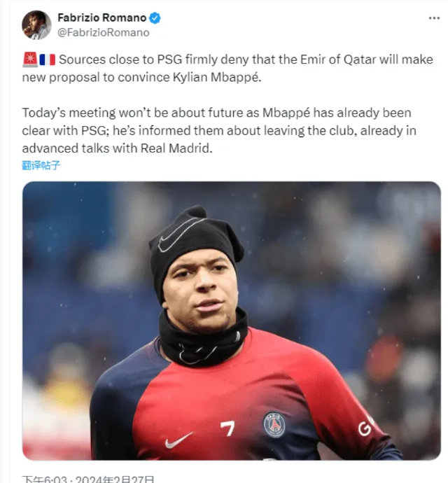Click the French flag emoji
This screenshot has width=448, height=483.
point(47,60)
